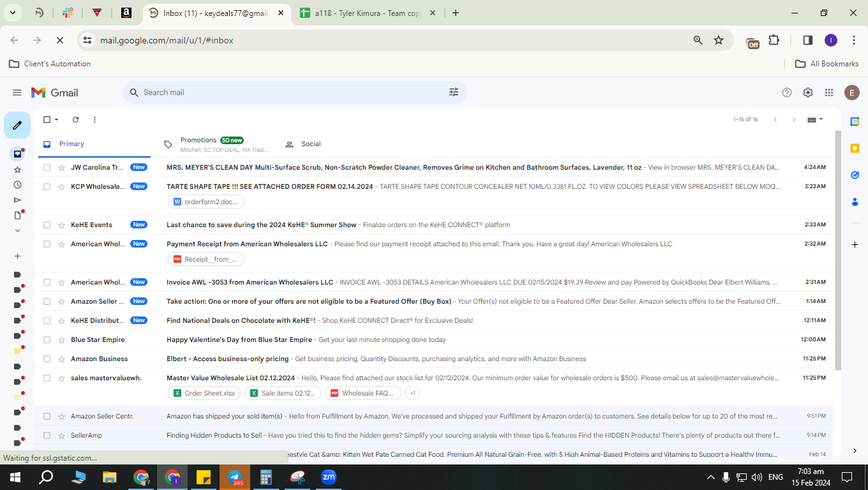This screenshot has height=490, width=868.
Task: Bookmark this page with star icon
Action: [x=719, y=40]
